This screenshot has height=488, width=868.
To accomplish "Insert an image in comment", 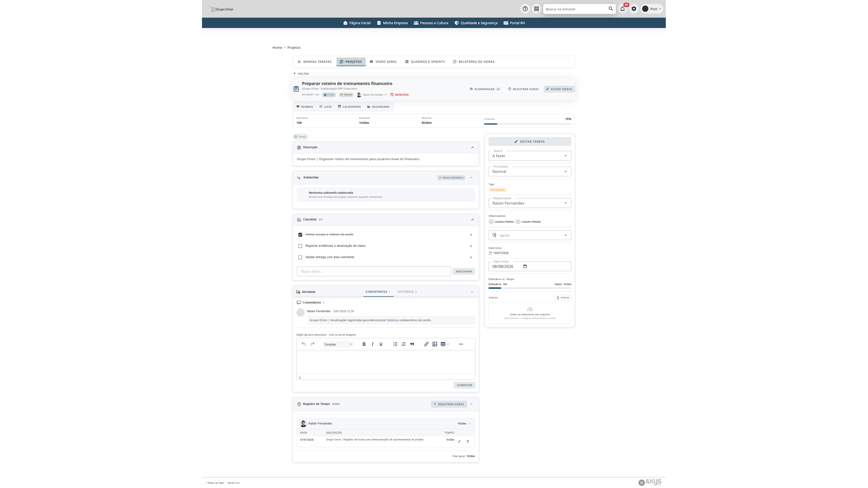I will (x=435, y=344).
